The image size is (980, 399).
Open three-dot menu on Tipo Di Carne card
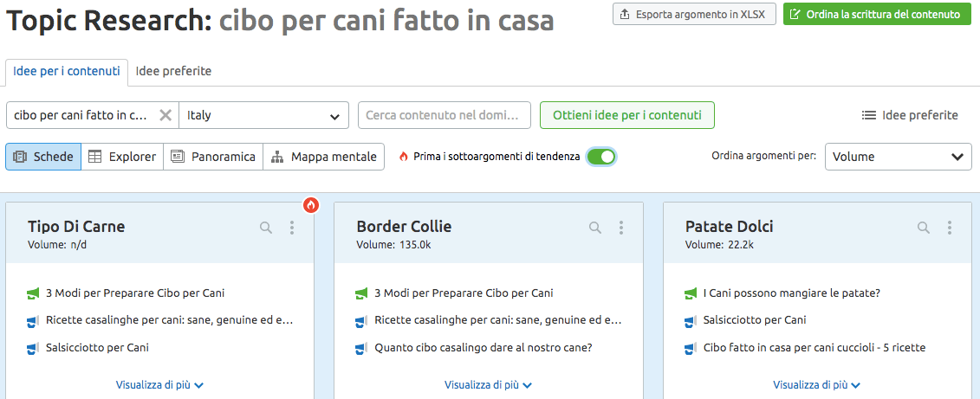click(292, 228)
